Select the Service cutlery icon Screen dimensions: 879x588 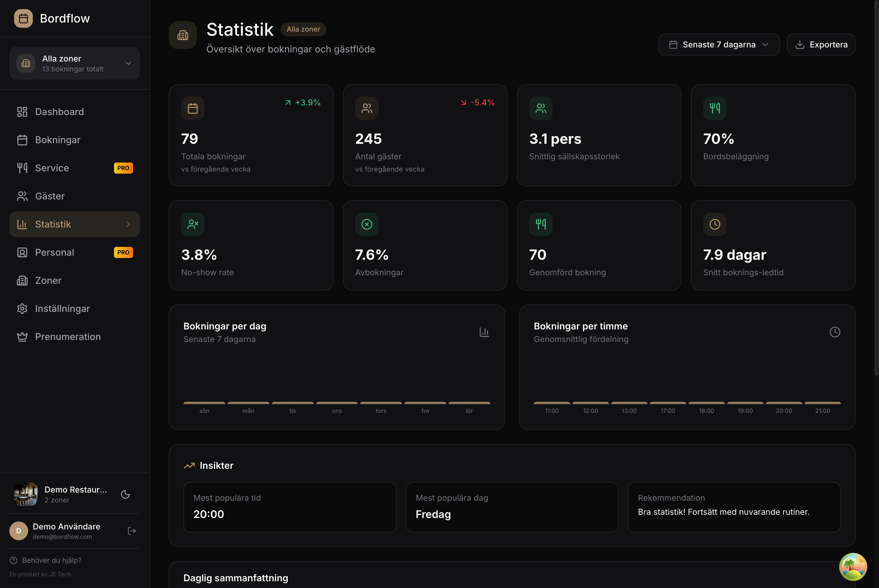click(x=22, y=167)
